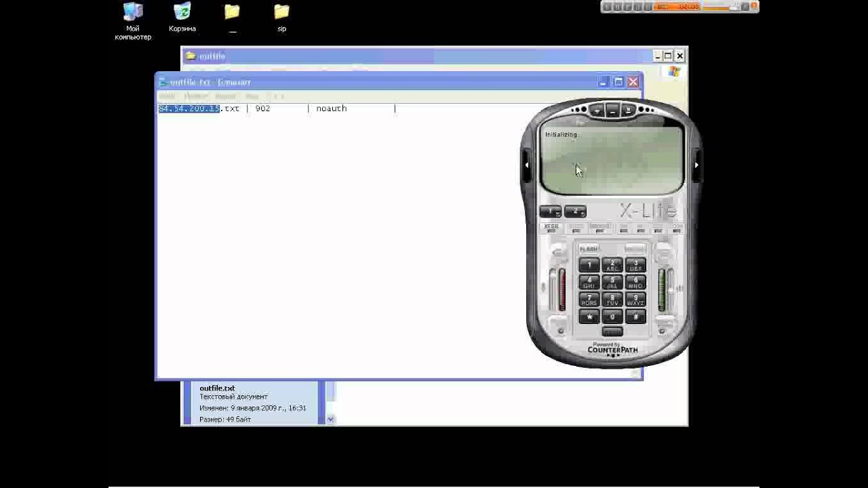Viewport: 868px width, 488px height.
Task: Click the Размер: 49 байт detail line
Action: (x=225, y=420)
